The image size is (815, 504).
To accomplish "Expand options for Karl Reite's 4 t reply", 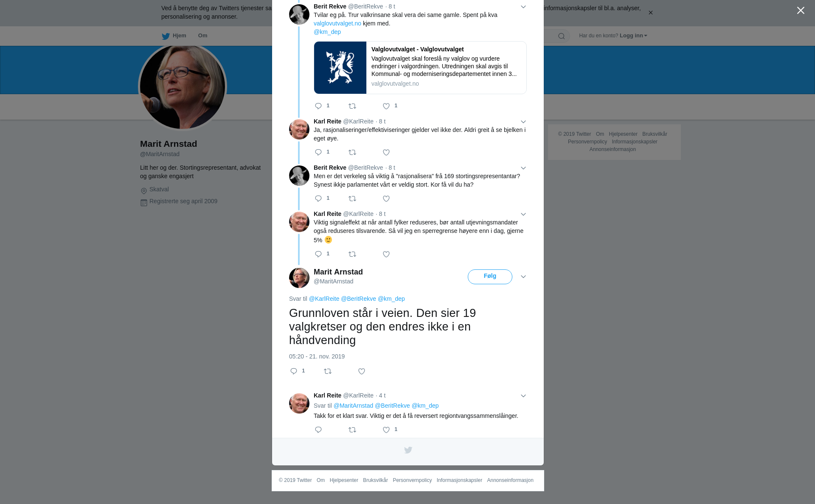I will (523, 396).
